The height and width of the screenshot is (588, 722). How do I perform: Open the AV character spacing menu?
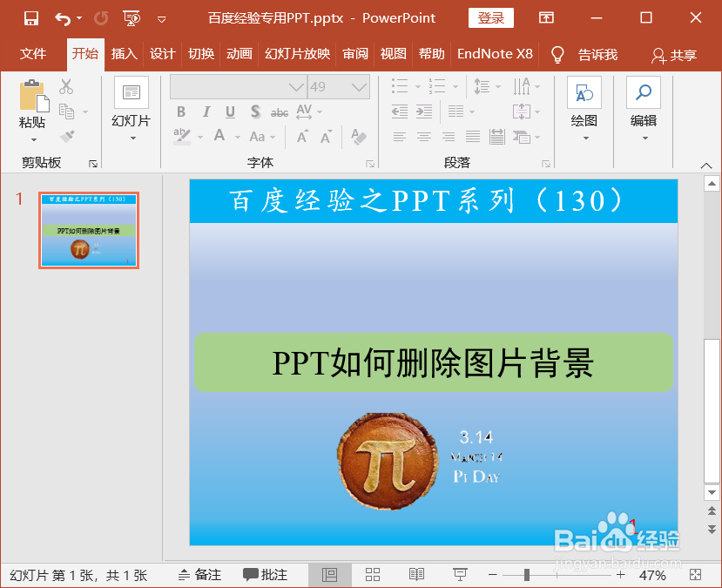(x=308, y=112)
